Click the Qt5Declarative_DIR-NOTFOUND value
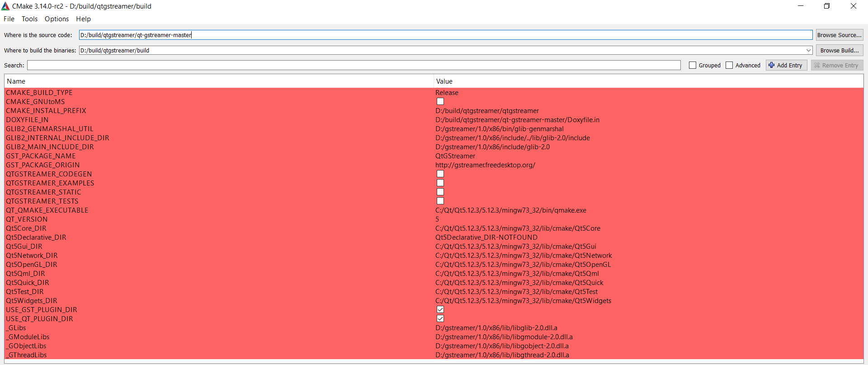Viewport: 868px width, 365px height. point(486,237)
